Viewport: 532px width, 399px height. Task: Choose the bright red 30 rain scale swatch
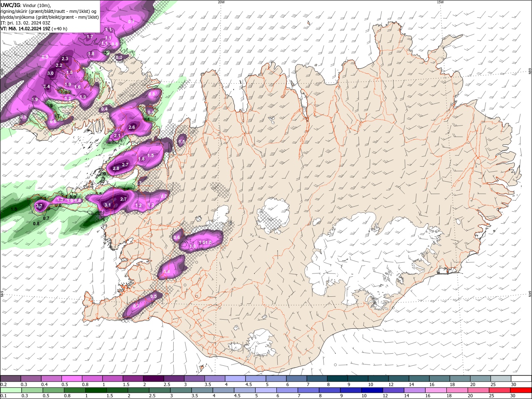[x=520, y=390]
